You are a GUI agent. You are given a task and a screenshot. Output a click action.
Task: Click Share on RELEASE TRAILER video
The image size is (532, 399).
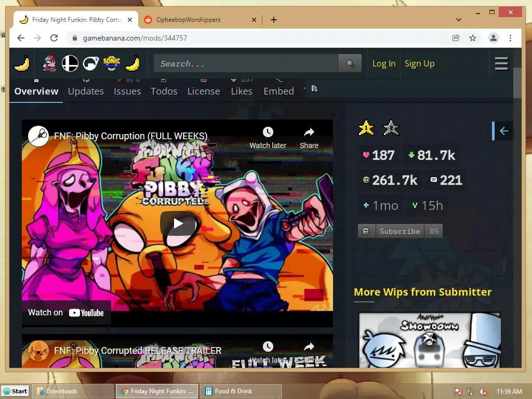309,353
